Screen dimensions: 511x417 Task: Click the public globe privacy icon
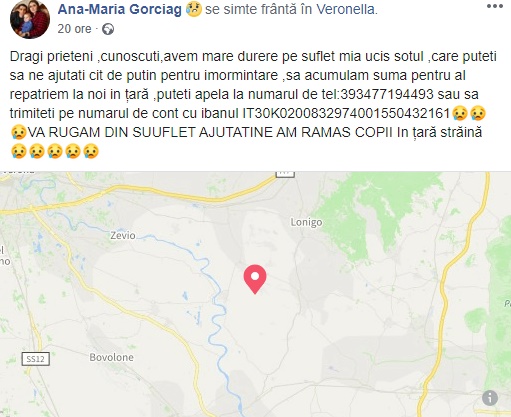108,29
